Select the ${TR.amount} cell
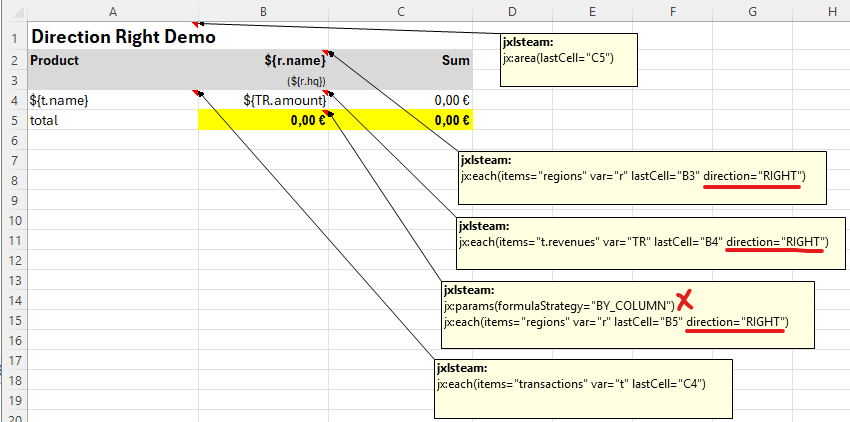This screenshot has height=422, width=850. click(263, 100)
